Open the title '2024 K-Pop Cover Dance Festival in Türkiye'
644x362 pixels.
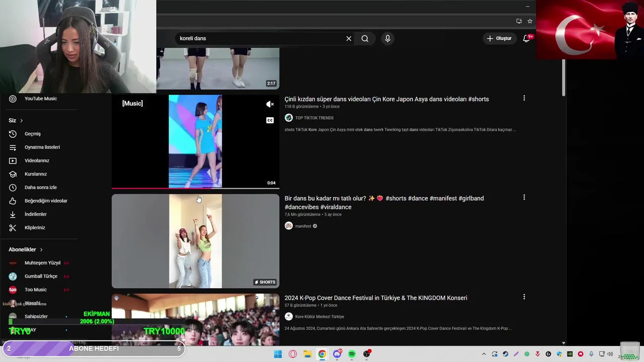(376, 298)
